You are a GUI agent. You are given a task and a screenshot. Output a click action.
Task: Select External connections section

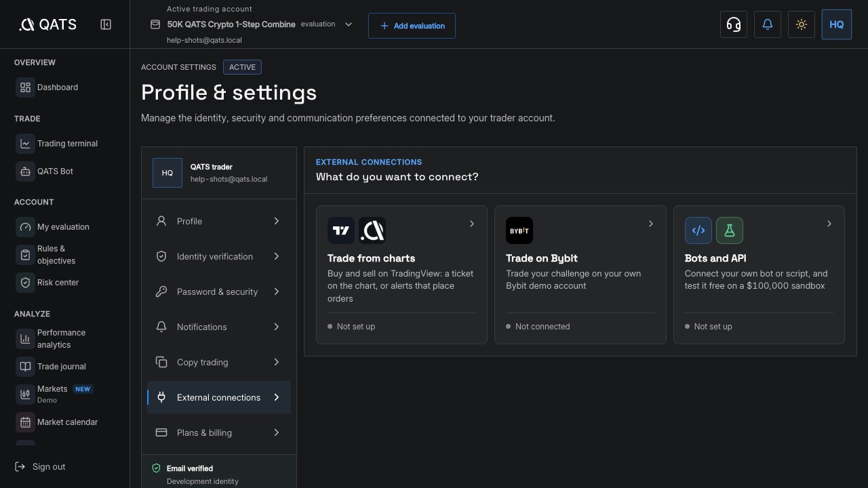[219, 397]
